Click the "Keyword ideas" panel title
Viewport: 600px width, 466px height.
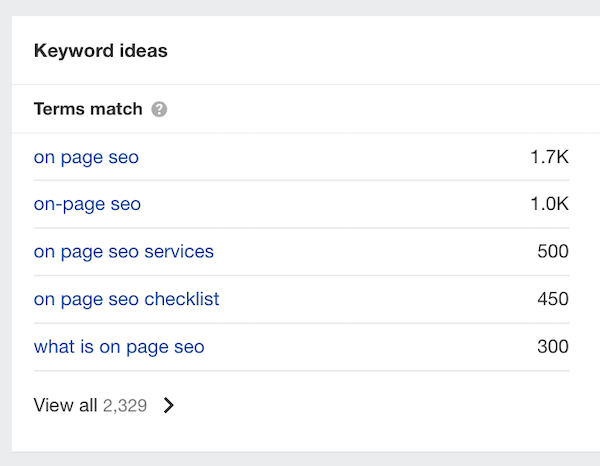(x=100, y=51)
